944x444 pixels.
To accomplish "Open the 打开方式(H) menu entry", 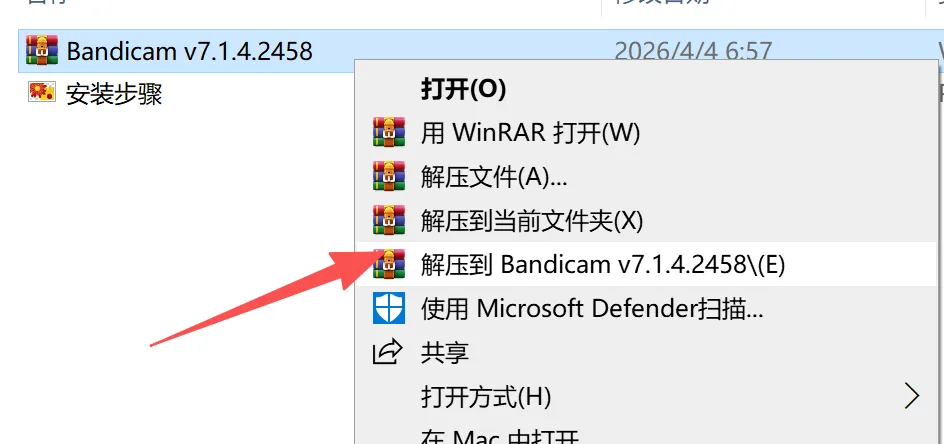I will tap(486, 396).
